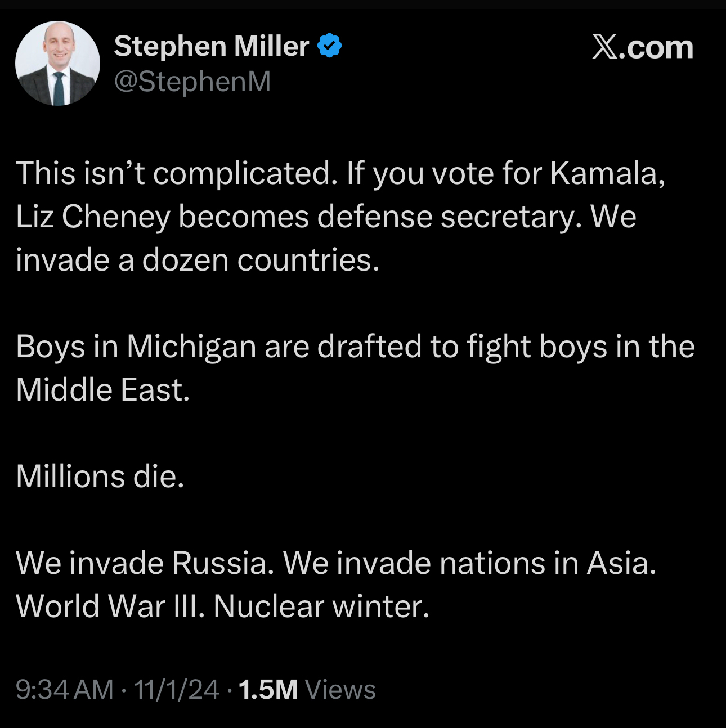Open the @StephenM handle link
Screen dimensions: 726x728
coord(192,82)
